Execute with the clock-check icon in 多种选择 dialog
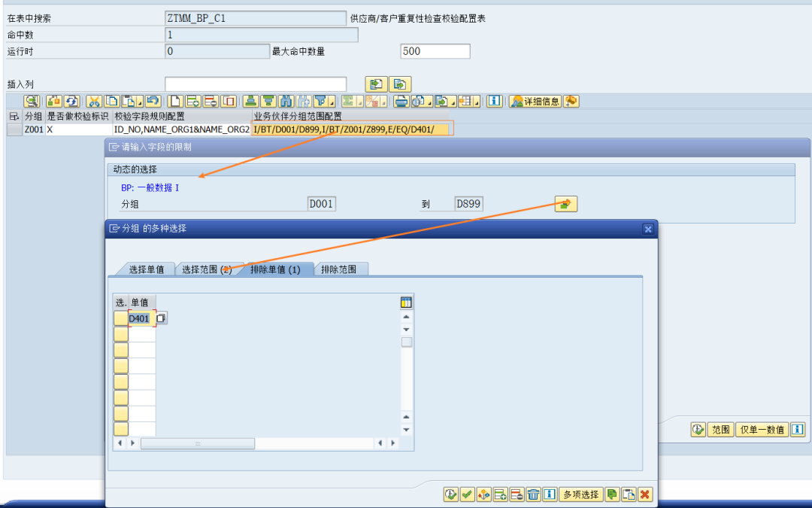This screenshot has height=508, width=812. click(x=451, y=494)
